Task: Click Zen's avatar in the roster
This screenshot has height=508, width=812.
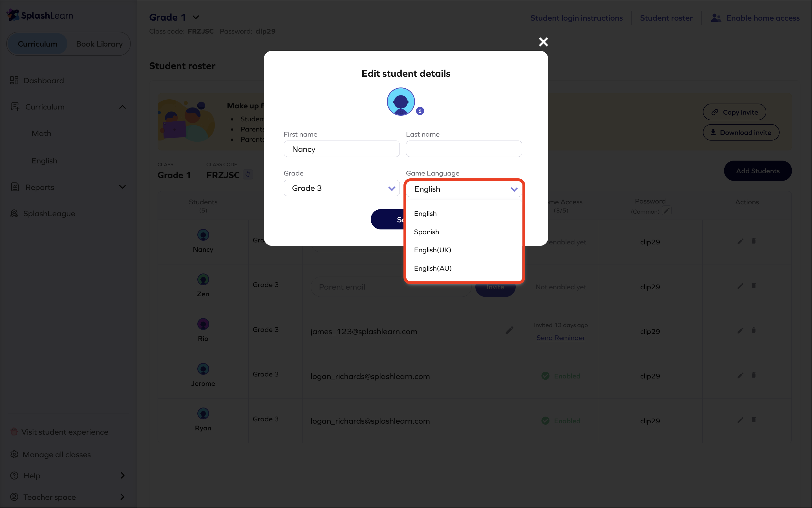Action: [203, 279]
